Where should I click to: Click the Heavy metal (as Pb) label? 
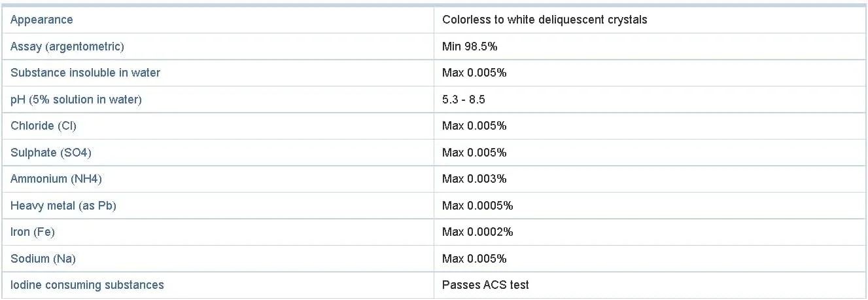[x=63, y=206]
